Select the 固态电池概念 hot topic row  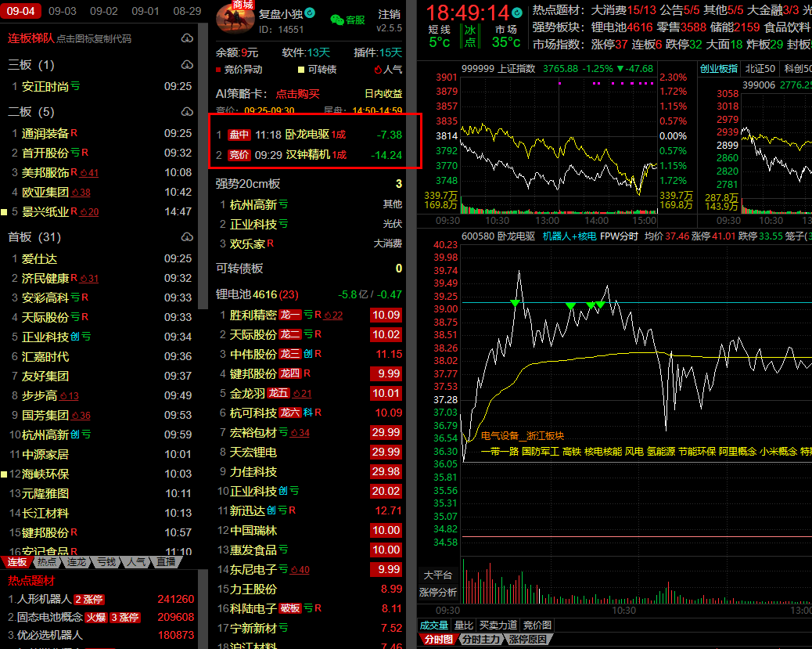pos(101,618)
